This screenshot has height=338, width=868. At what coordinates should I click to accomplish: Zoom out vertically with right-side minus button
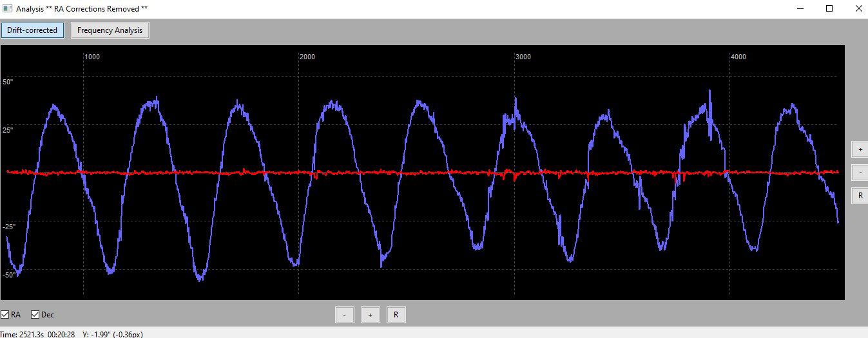click(858, 173)
